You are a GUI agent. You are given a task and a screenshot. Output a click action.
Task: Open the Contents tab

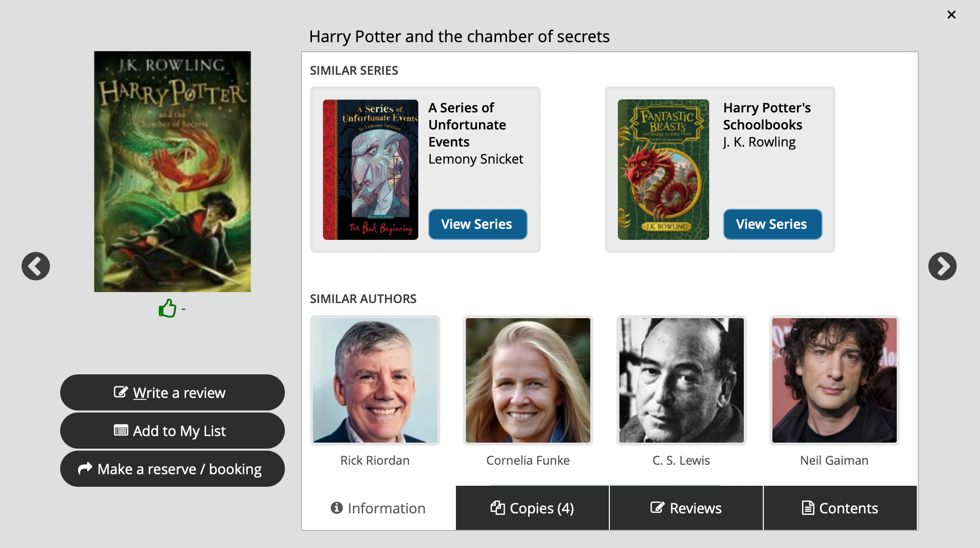coord(840,508)
